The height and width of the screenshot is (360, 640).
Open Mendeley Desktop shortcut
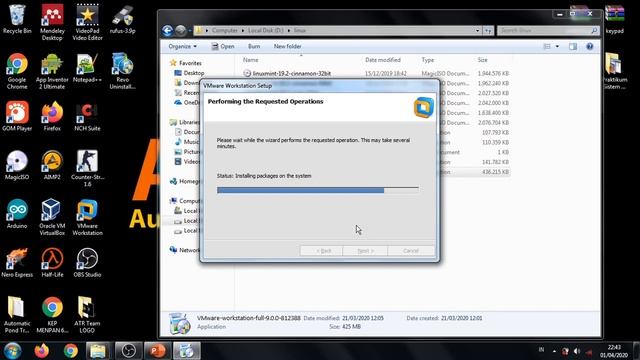coord(52,22)
